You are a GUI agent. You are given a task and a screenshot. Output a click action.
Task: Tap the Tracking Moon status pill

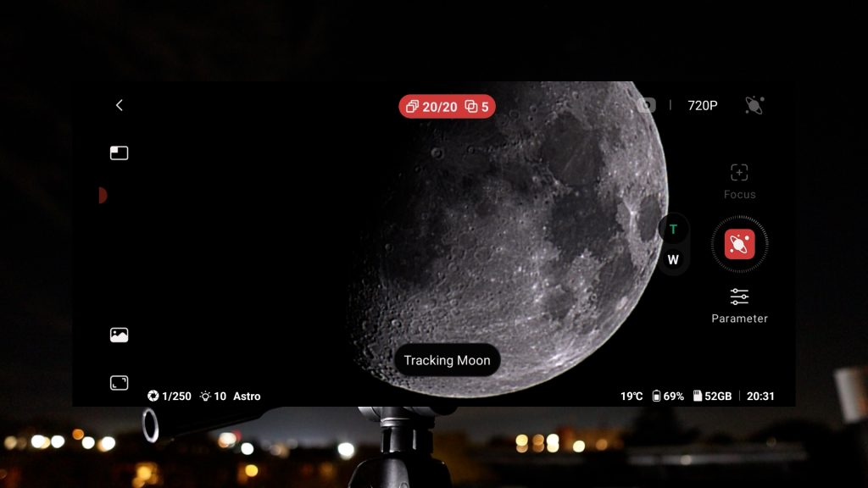pyautogui.click(x=447, y=360)
